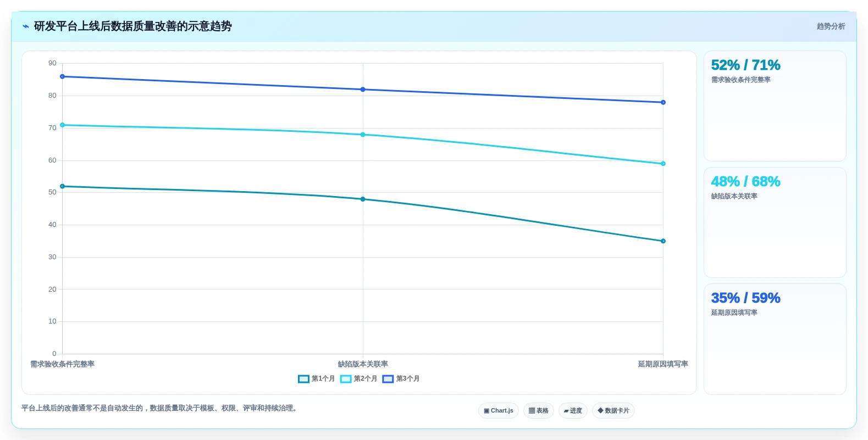Select the 数据卡片 tag chip
Viewport: 868px width, 440px height.
coord(613,411)
